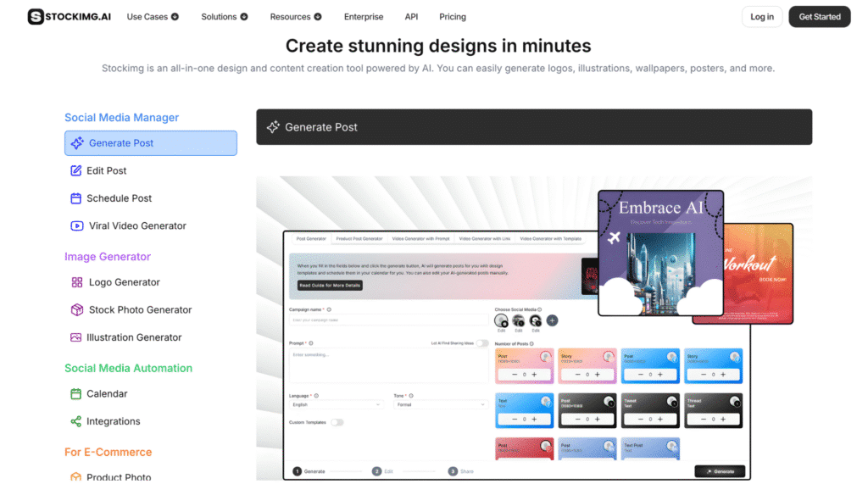
Task: Click the Stock Photo Generator box icon
Action: (x=77, y=310)
